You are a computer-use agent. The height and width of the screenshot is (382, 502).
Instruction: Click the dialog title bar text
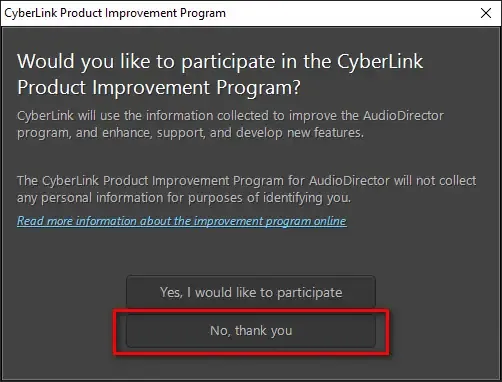[x=115, y=13]
